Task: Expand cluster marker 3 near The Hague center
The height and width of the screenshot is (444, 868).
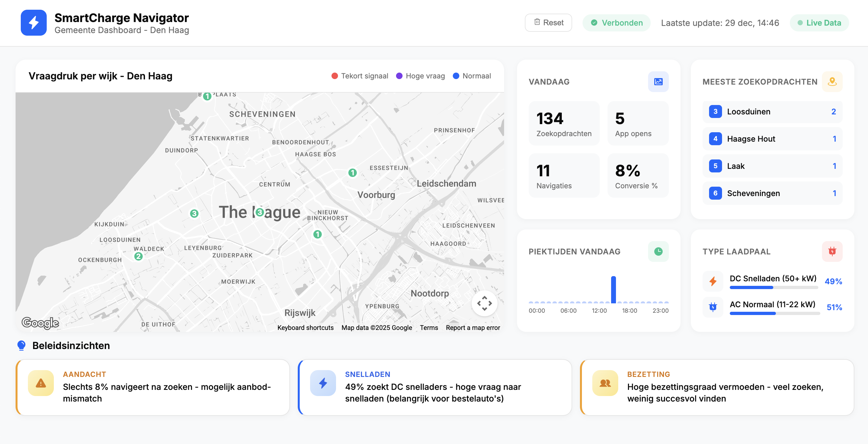Action: pyautogui.click(x=260, y=212)
